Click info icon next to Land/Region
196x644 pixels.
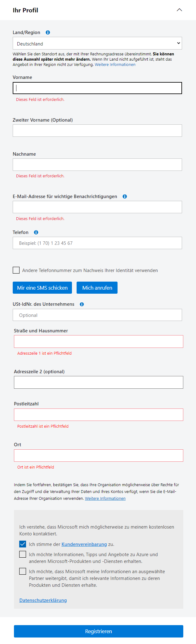(x=48, y=32)
